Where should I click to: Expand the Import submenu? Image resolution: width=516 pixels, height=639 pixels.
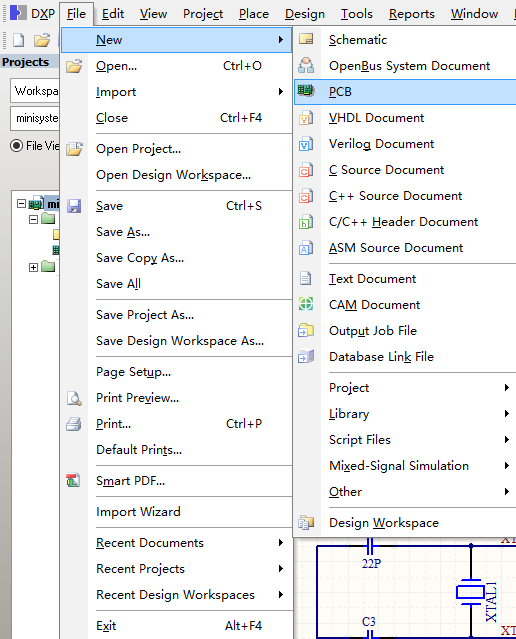[x=281, y=92]
